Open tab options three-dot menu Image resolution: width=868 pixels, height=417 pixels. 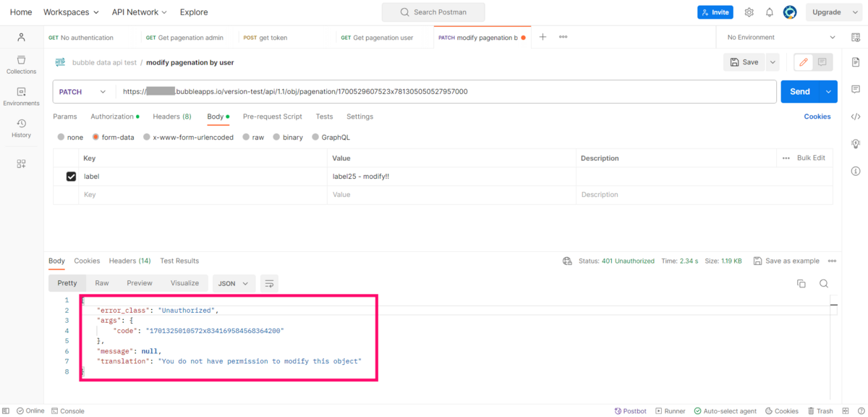(x=563, y=37)
